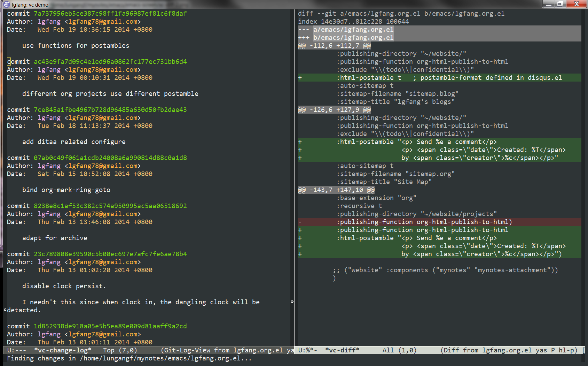Click added line with 'postamble-format defined in disqus.el'
Viewport: 588px width, 366px height.
tap(439, 78)
